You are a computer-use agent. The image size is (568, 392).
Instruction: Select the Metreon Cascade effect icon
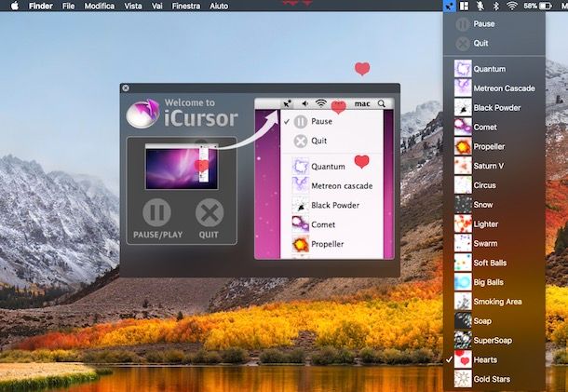click(463, 88)
